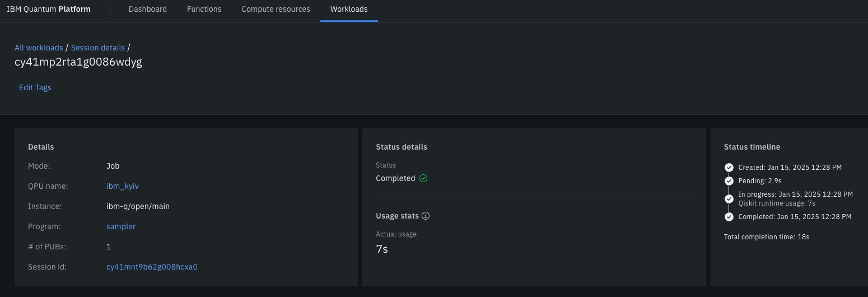This screenshot has width=868, height=297.
Task: Click the number of PUBs value 1
Action: pyautogui.click(x=109, y=247)
